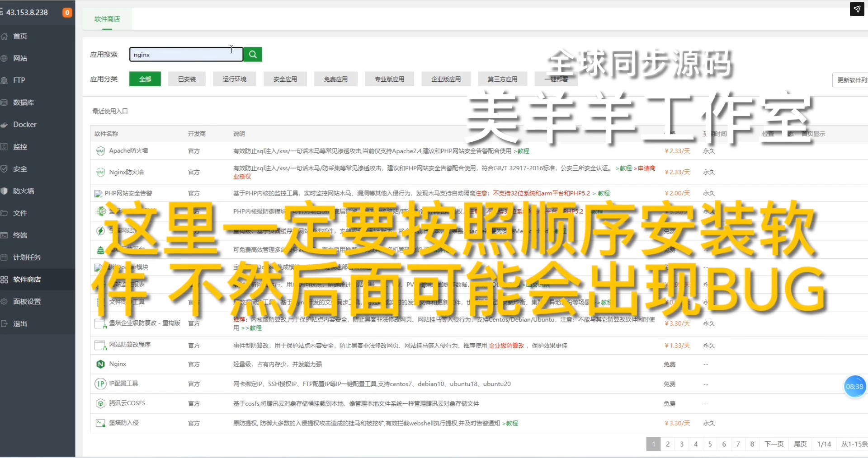Filter by 运行环境 category
Screen dimensions: 868x458
coord(234,79)
